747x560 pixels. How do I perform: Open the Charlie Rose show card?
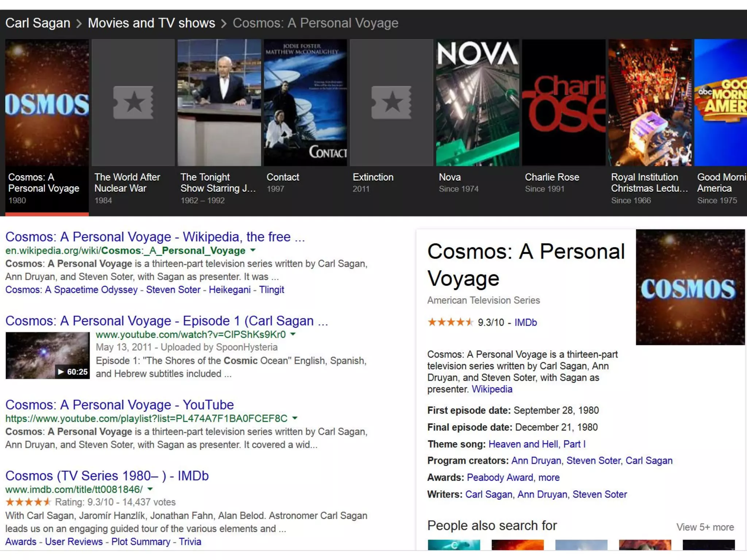564,102
